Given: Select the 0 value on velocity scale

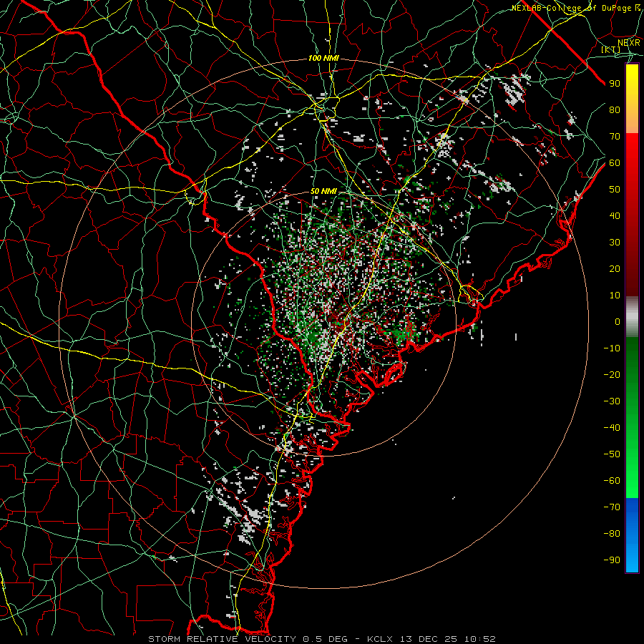Looking at the screenshot, I should tap(618, 321).
